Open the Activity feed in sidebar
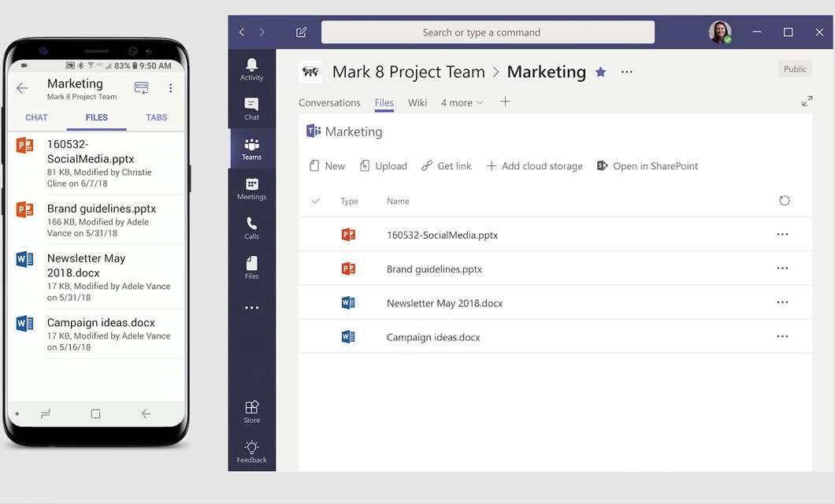Image resolution: width=835 pixels, height=504 pixels. tap(251, 69)
